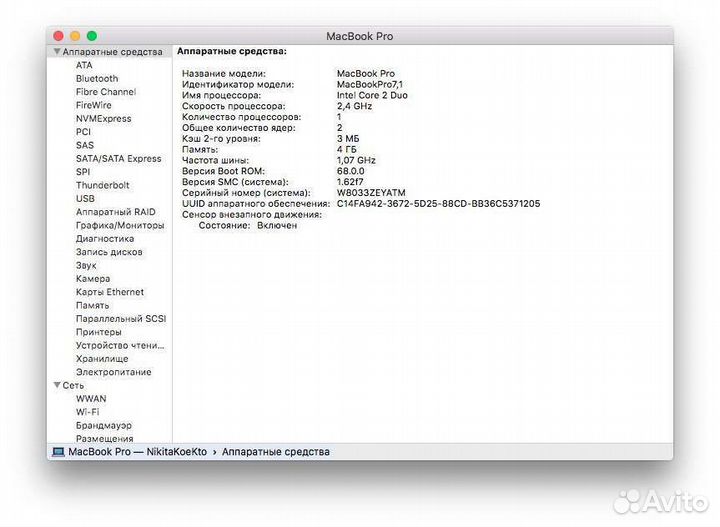Select Брандмауэр in the sidebar
This screenshot has width=720, height=527.
(104, 425)
